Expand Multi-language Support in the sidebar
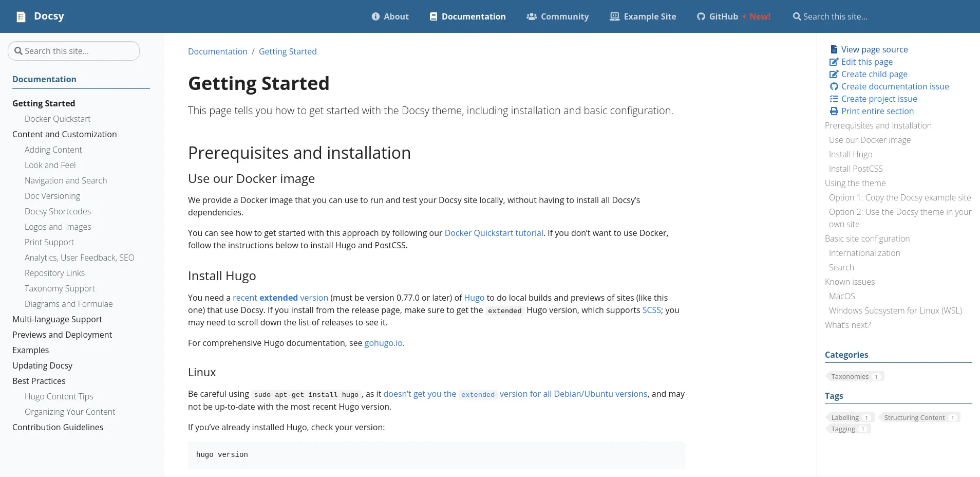Screen dimensions: 980x477 (57, 319)
